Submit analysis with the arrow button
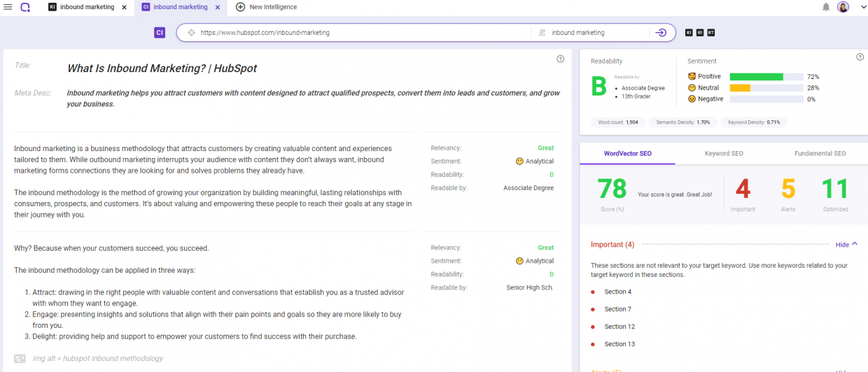 point(661,33)
